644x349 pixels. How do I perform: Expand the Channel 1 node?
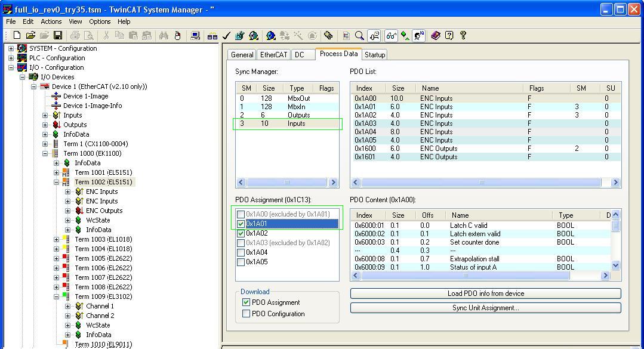68,306
